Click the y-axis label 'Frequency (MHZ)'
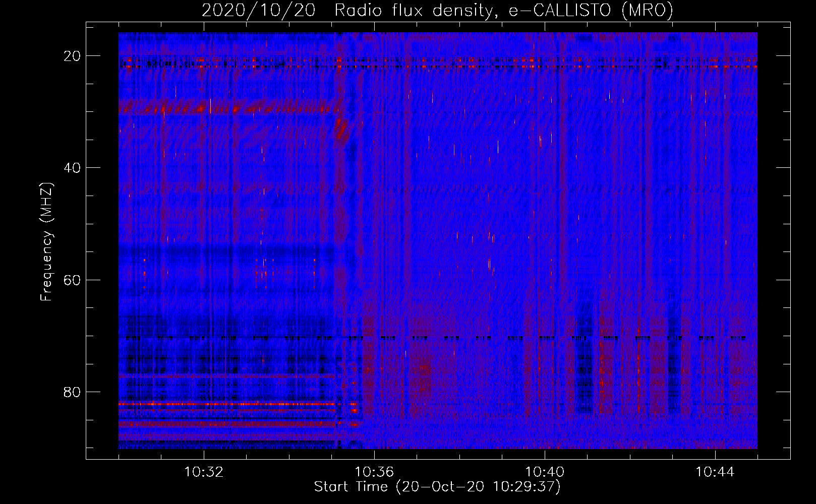 click(x=46, y=242)
